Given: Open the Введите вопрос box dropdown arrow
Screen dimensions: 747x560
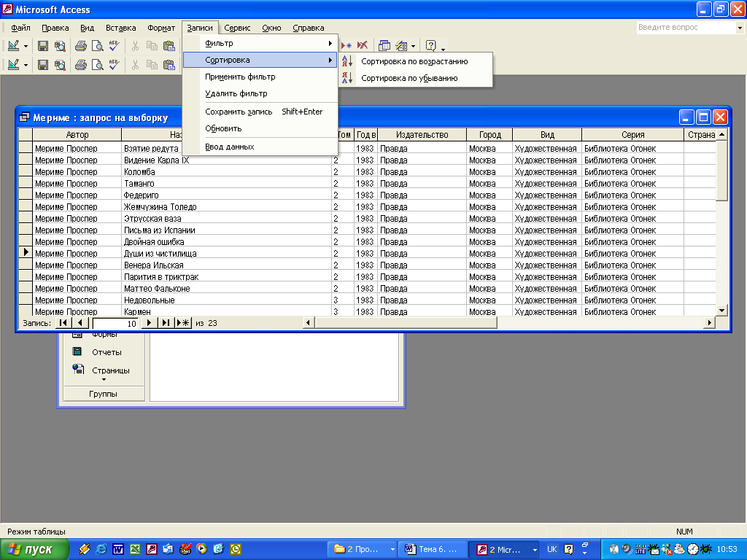Looking at the screenshot, I should 740,28.
